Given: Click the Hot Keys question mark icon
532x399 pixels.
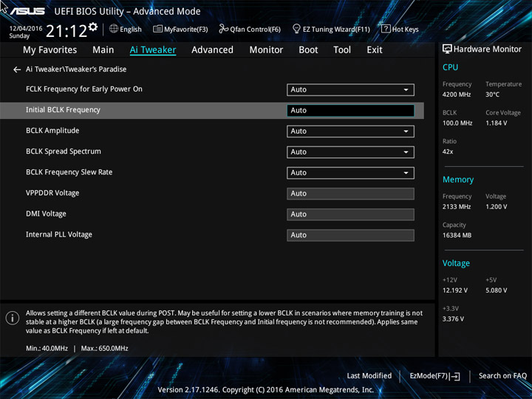Looking at the screenshot, I should point(386,29).
